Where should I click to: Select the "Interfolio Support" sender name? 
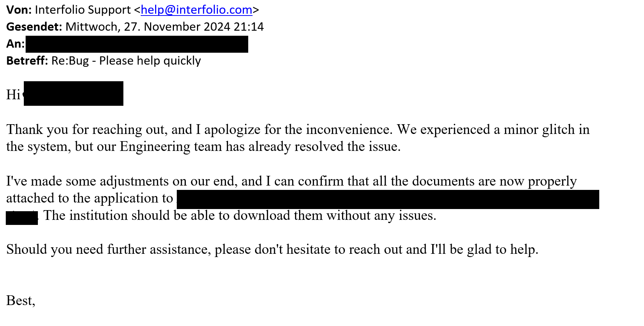tap(83, 10)
